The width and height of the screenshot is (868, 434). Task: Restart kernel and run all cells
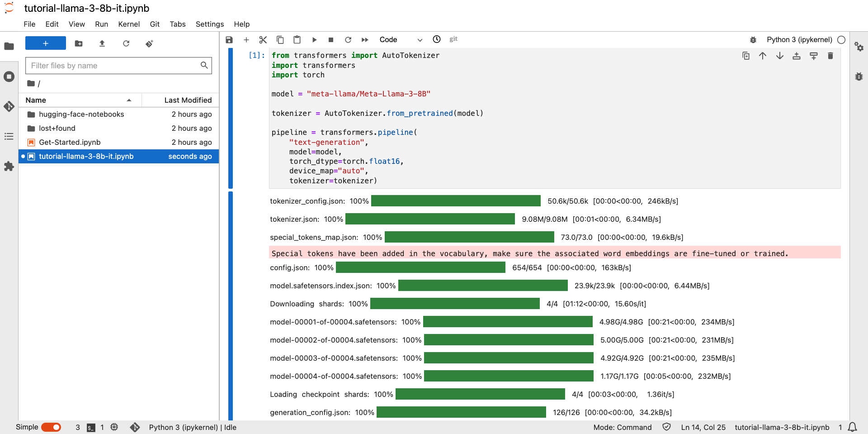click(365, 40)
